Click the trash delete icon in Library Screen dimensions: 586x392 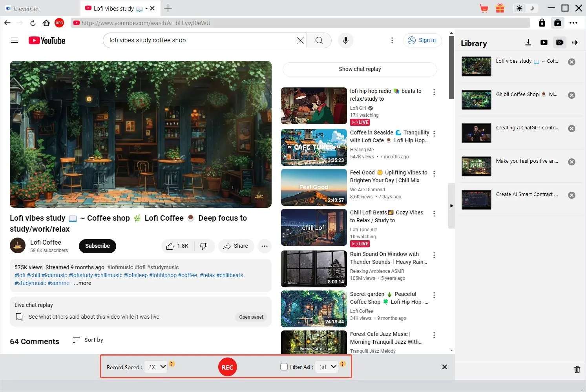click(577, 369)
